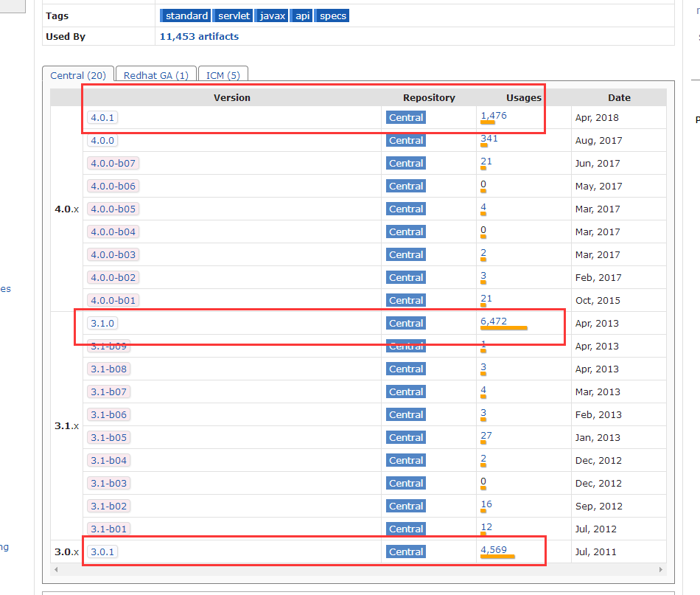Open the "11,453 artifacts" Used By link
Viewport: 700px width, 595px height.
point(199,35)
